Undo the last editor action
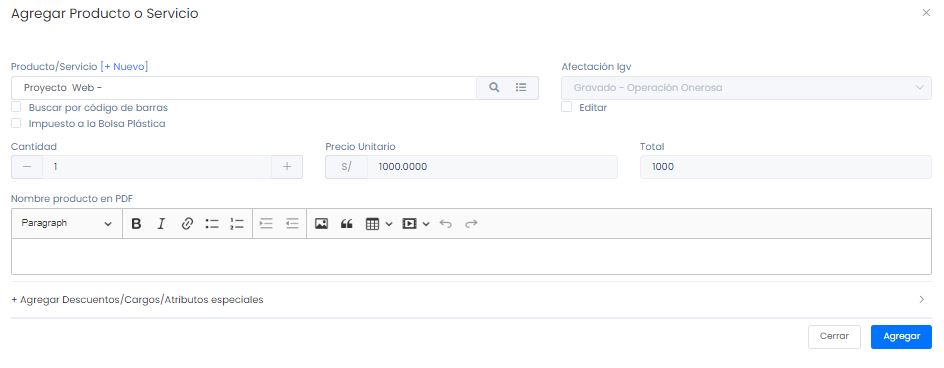Screen dimensions: 944x368 click(446, 224)
